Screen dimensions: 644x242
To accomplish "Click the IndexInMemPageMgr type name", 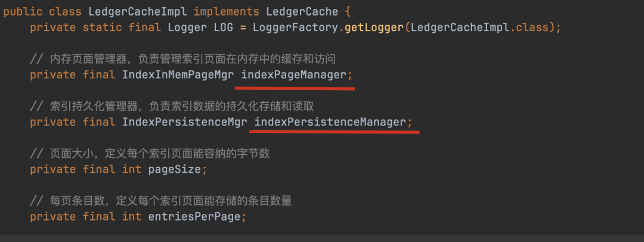I will pyautogui.click(x=178, y=75).
